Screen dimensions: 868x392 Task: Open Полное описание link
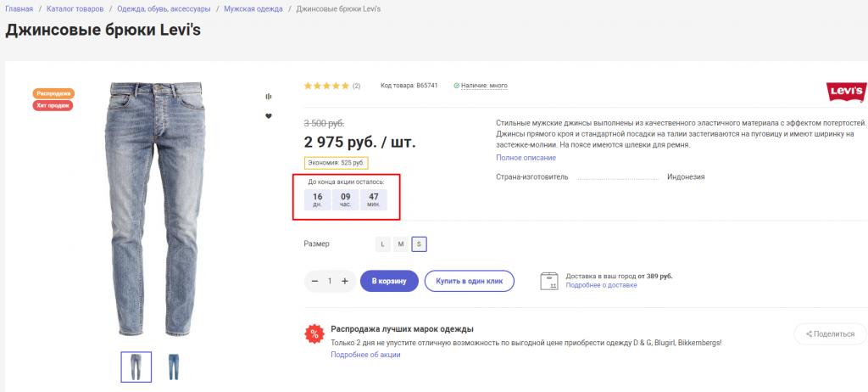click(x=526, y=158)
